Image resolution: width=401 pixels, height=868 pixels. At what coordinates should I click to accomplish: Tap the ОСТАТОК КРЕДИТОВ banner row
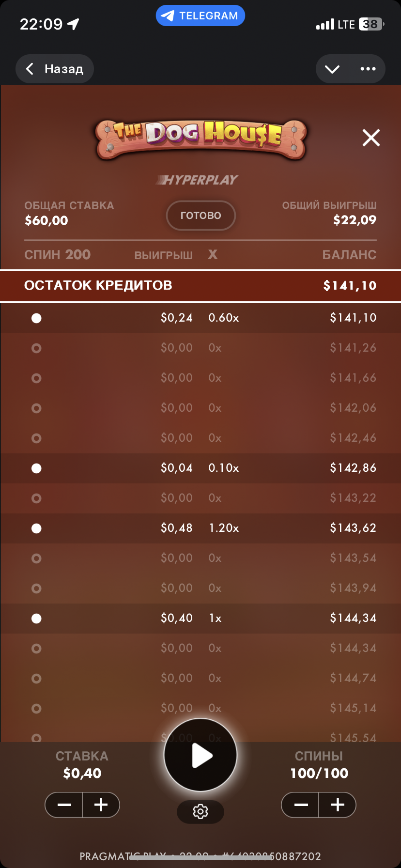click(x=200, y=286)
